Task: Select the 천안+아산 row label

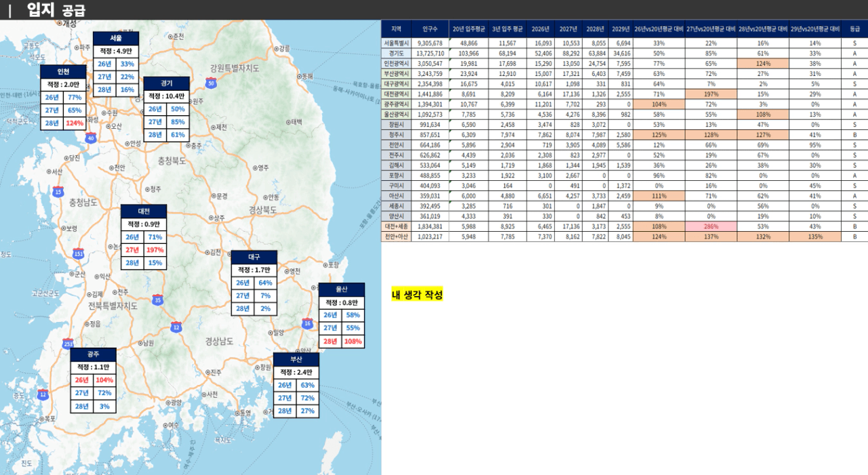Action: [x=397, y=237]
